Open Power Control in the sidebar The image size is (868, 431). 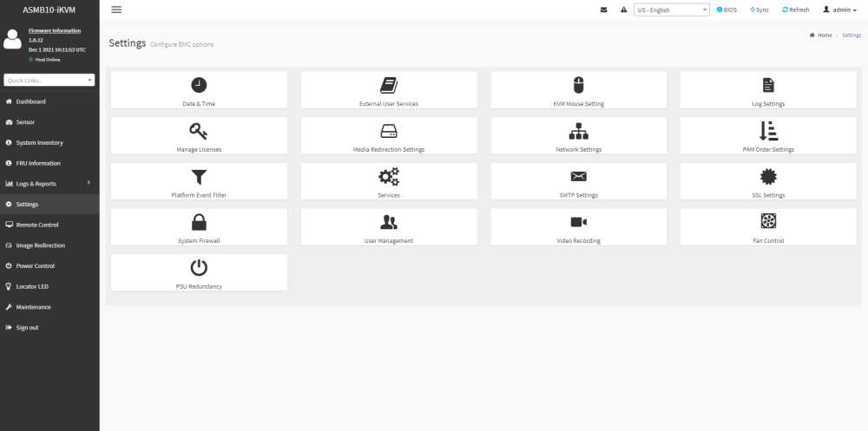coord(49,265)
